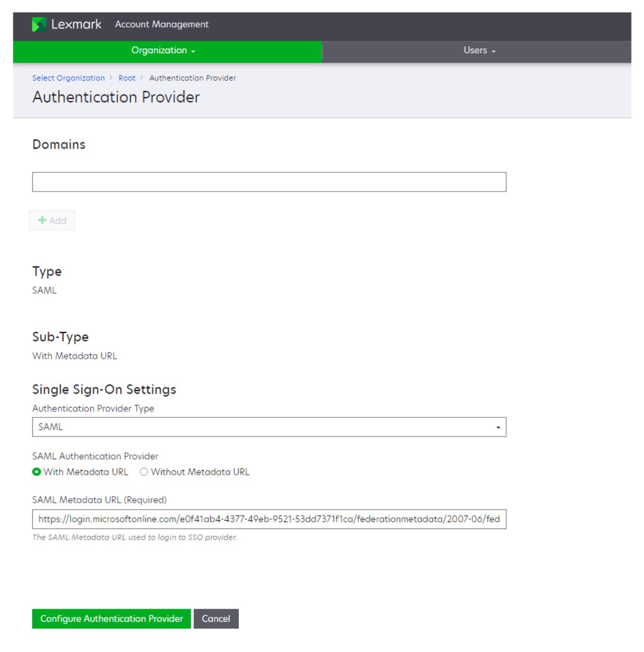
Task: Select the Without Metadata URL radio button
Action: click(x=144, y=472)
